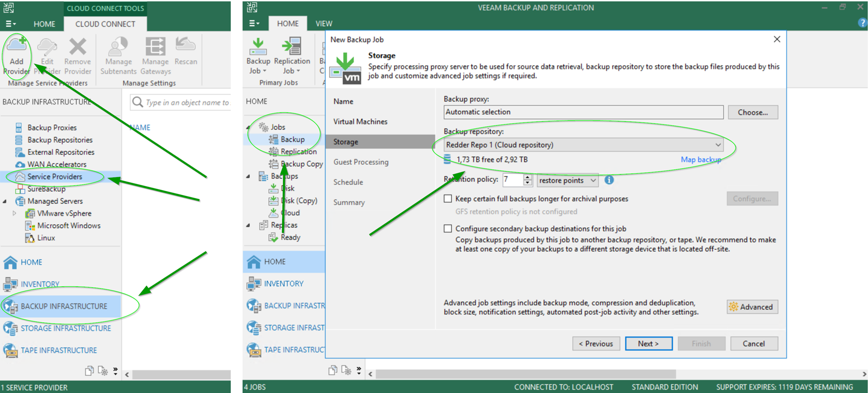
Task: Open the restore points unit dropdown
Action: (x=592, y=180)
